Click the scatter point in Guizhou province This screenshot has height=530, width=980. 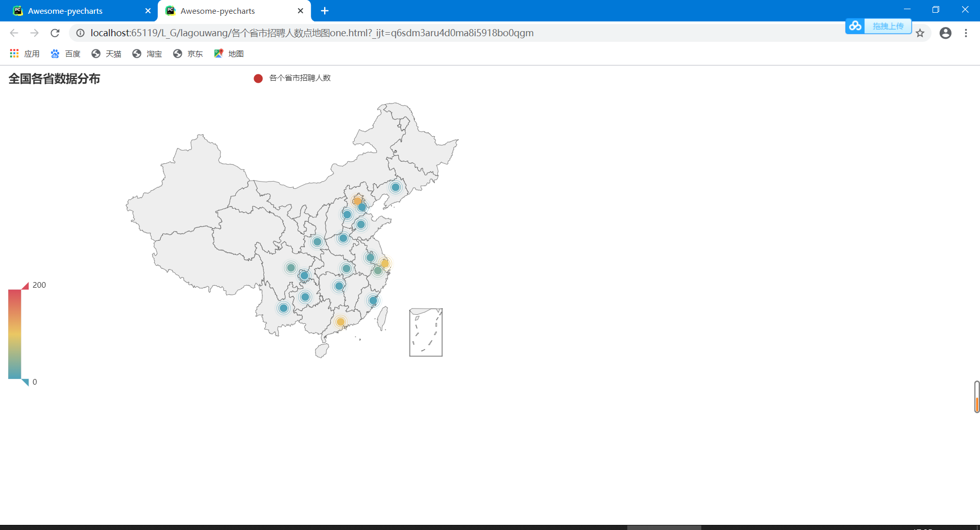pyautogui.click(x=305, y=297)
